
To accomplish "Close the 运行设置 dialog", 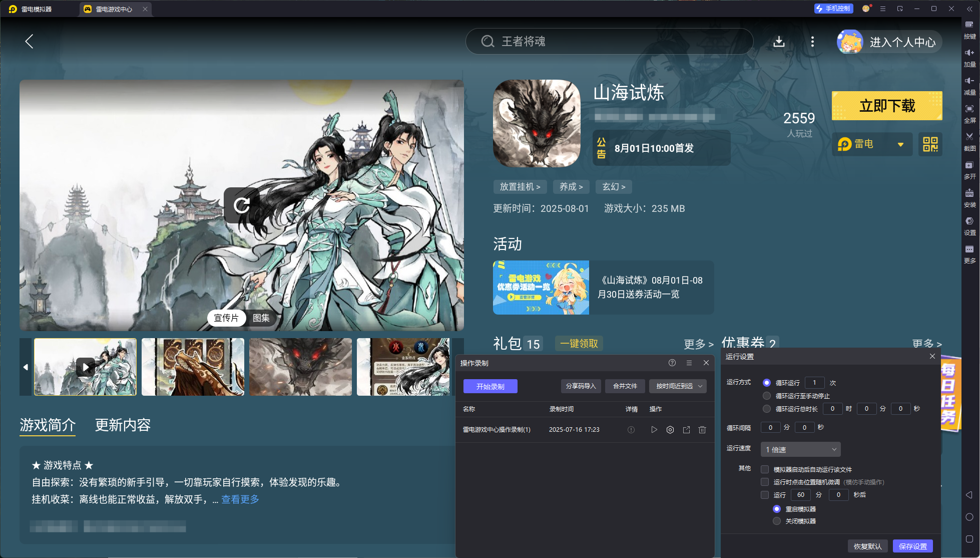I will pos(932,356).
